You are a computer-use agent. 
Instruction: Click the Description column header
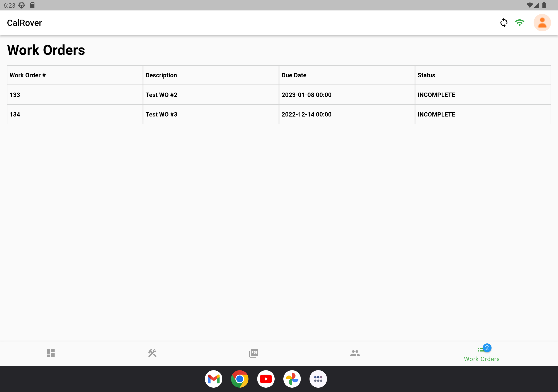tap(161, 75)
